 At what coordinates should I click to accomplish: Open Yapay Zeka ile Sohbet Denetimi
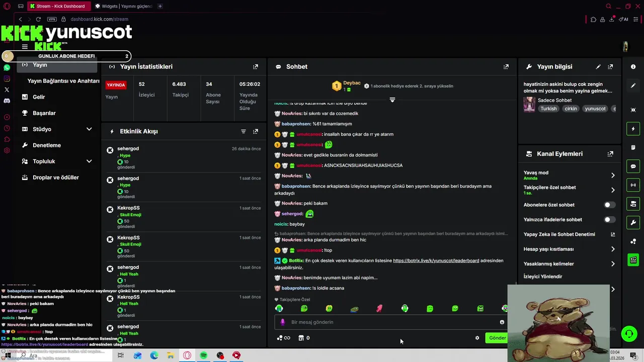(x=569, y=234)
